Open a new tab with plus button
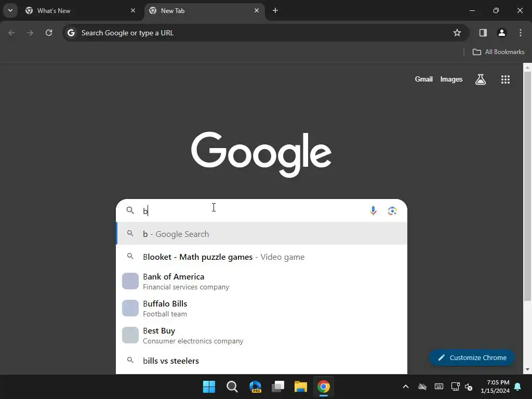 point(275,10)
